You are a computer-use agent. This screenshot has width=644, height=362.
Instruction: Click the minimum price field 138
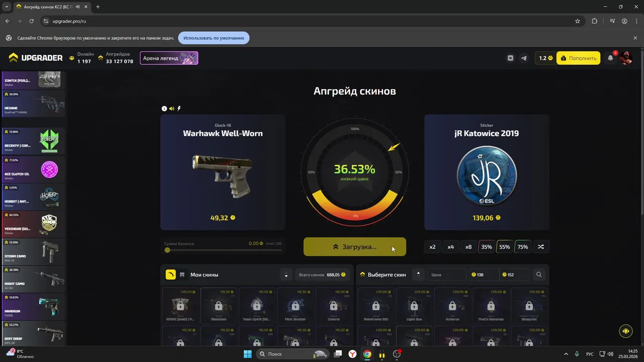483,275
